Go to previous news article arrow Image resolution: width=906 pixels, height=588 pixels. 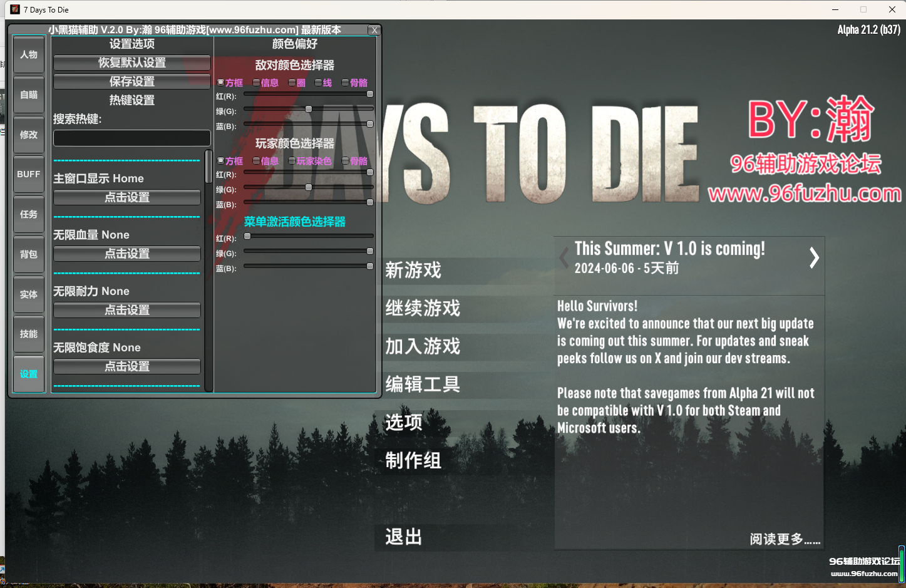coord(564,257)
